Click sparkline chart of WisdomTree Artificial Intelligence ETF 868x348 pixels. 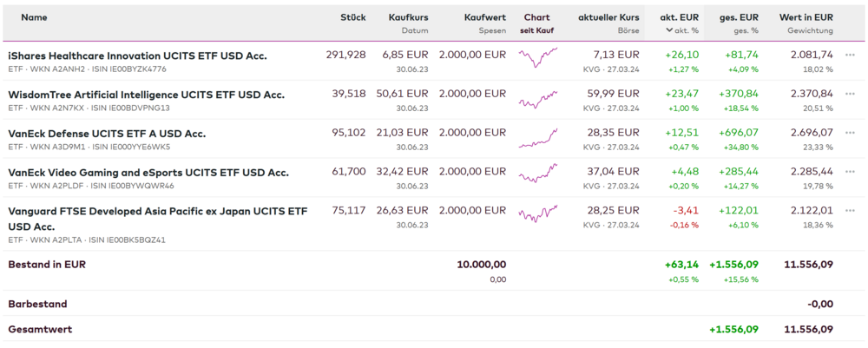[537, 100]
